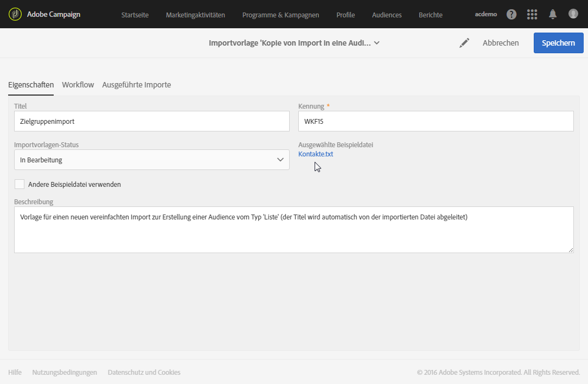Focus the Kennung field containing WKF15
The width and height of the screenshot is (588, 384).
[436, 121]
